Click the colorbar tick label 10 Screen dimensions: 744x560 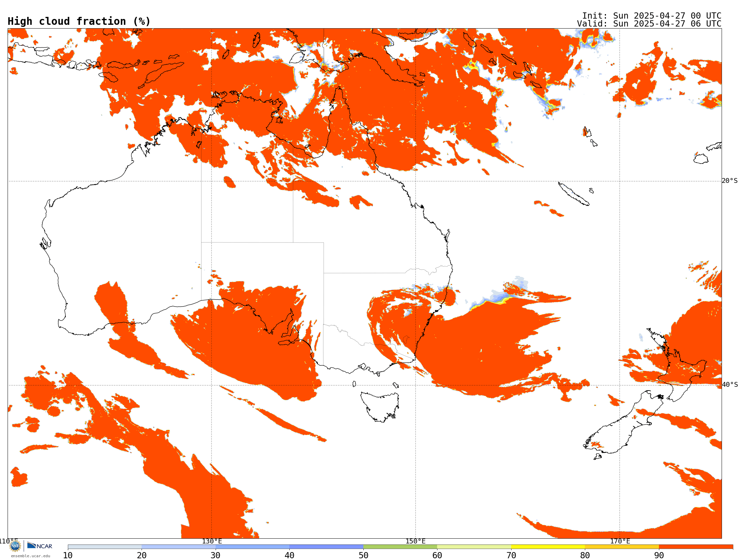(68, 556)
